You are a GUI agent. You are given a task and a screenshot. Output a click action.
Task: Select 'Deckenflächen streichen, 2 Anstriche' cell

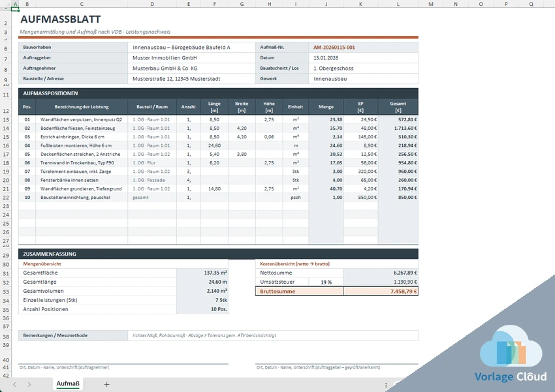click(x=82, y=154)
